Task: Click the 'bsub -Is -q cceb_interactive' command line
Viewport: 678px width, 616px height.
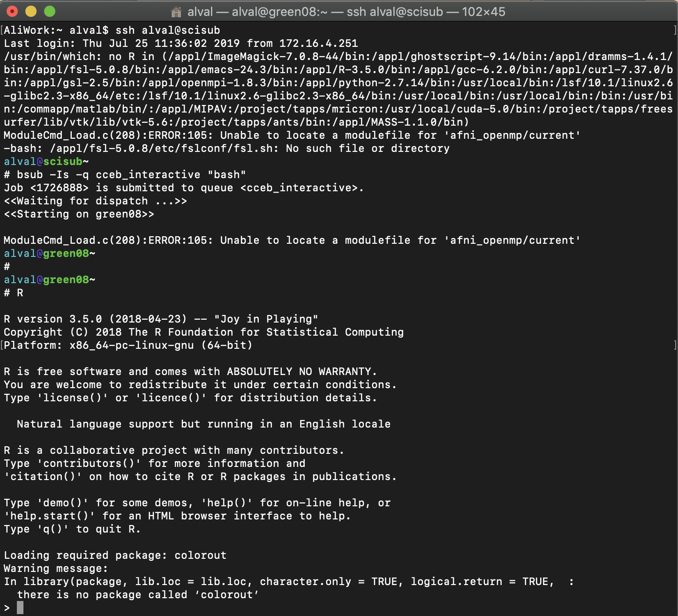Action: click(x=131, y=175)
